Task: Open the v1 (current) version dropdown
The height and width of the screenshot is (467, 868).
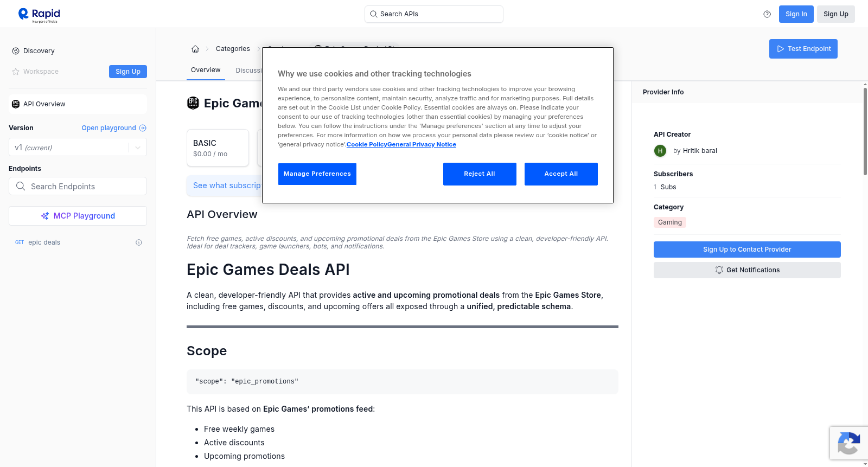Action: (78, 148)
